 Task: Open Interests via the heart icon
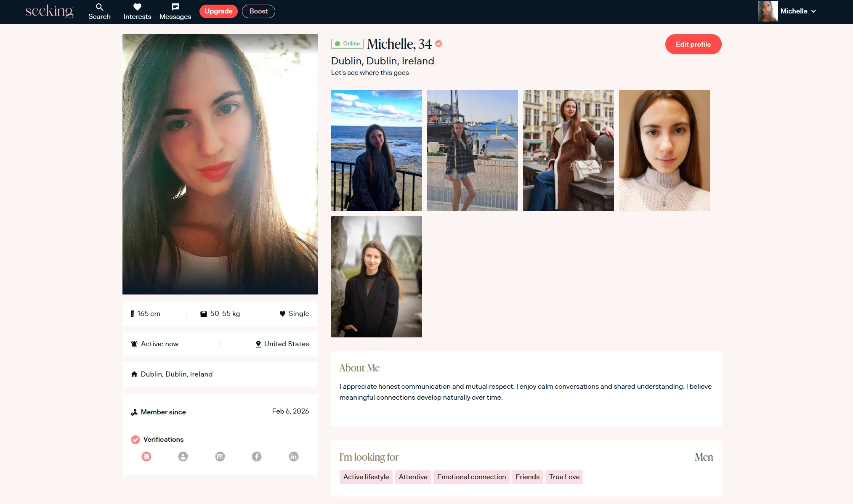[137, 7]
